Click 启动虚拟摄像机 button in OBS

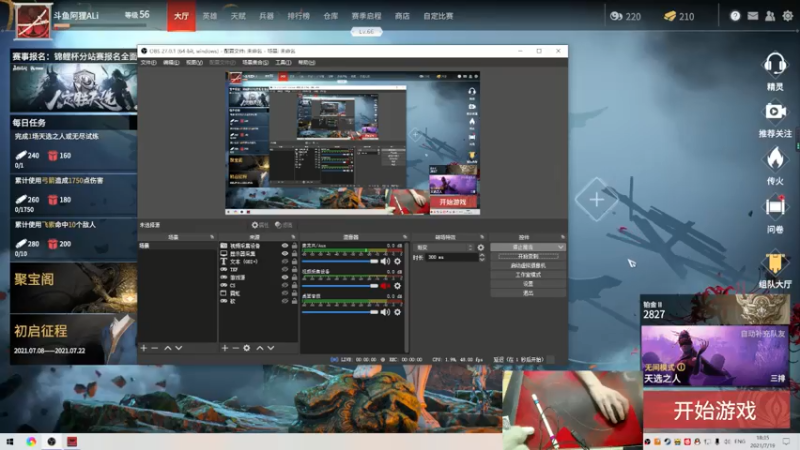point(528,265)
